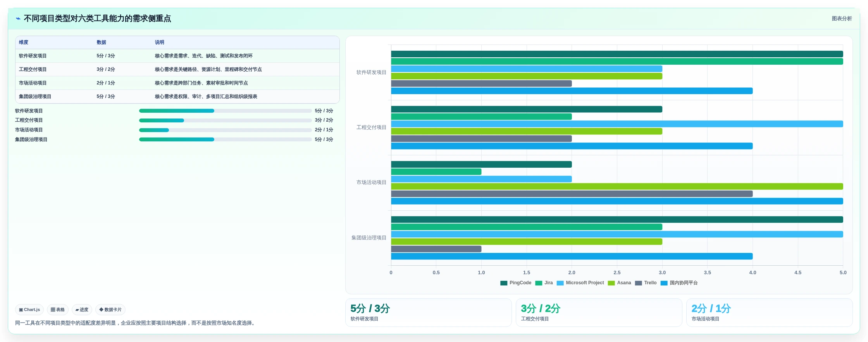
Task: Select the 进度 tag chip
Action: tap(82, 310)
